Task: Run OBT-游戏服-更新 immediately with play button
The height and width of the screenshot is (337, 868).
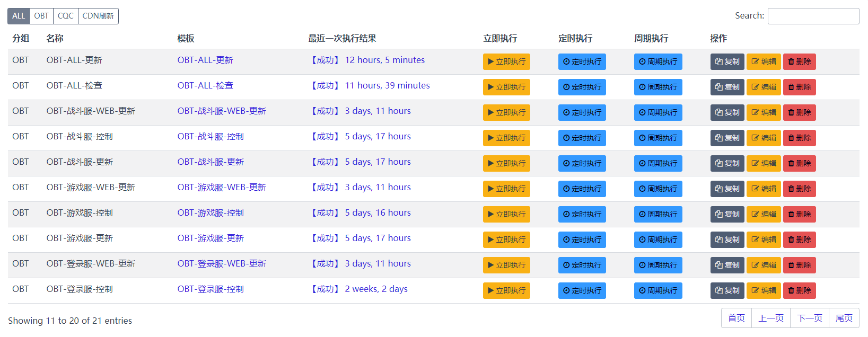Action: tap(506, 240)
